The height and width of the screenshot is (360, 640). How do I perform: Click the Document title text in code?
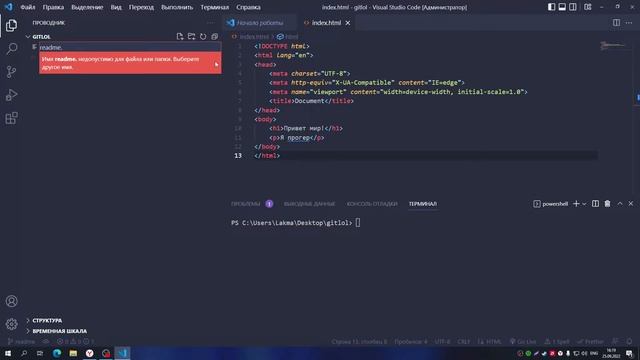click(x=309, y=101)
